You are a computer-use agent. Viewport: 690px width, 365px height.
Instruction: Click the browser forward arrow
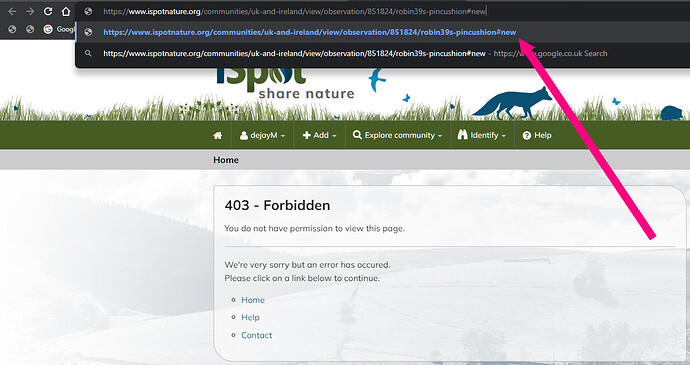point(30,11)
